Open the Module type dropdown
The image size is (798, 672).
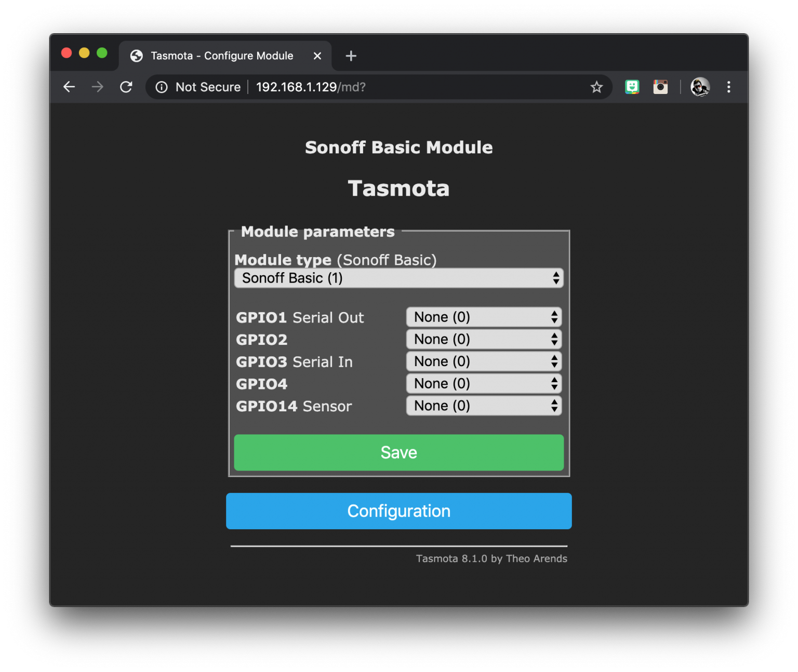[x=398, y=278]
